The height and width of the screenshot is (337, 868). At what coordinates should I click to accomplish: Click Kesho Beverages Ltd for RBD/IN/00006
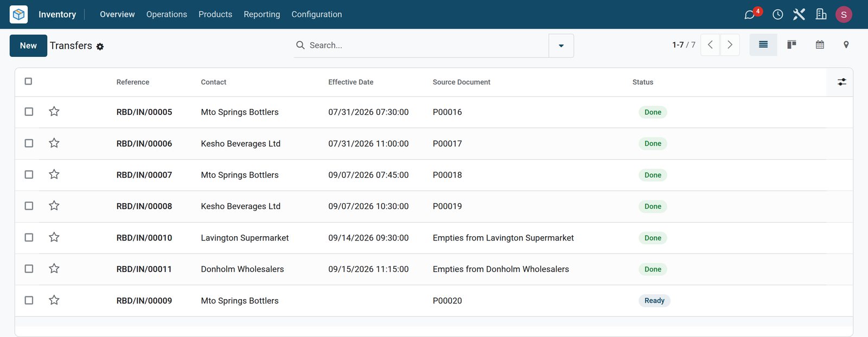coord(241,144)
